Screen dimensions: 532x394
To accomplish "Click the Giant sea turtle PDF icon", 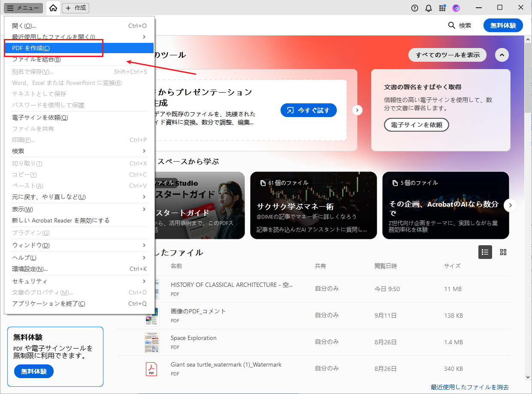I will click(x=151, y=369).
